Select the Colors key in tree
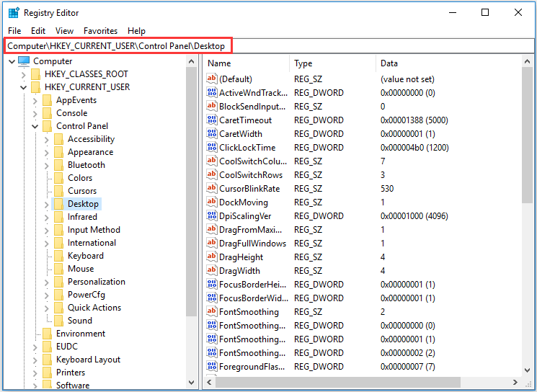537x392 pixels. (x=80, y=178)
